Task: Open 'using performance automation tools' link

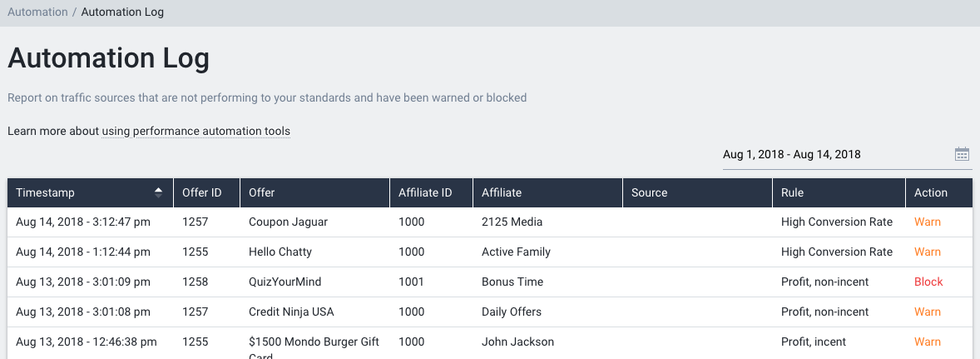Action: click(x=196, y=132)
